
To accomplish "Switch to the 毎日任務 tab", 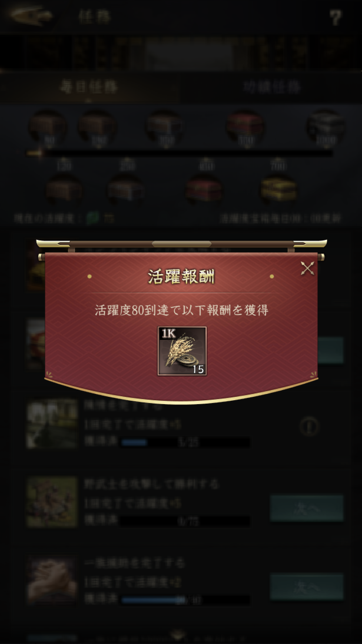I will point(89,87).
